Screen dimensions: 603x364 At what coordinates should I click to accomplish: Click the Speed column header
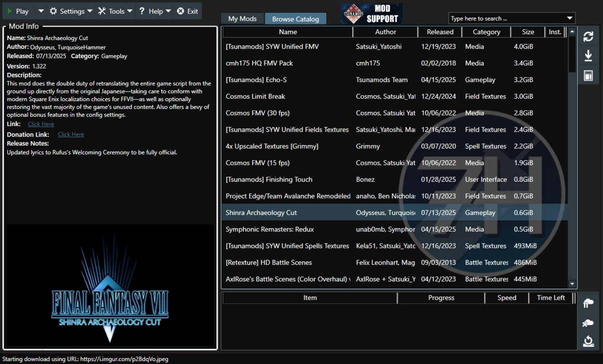[507, 298]
